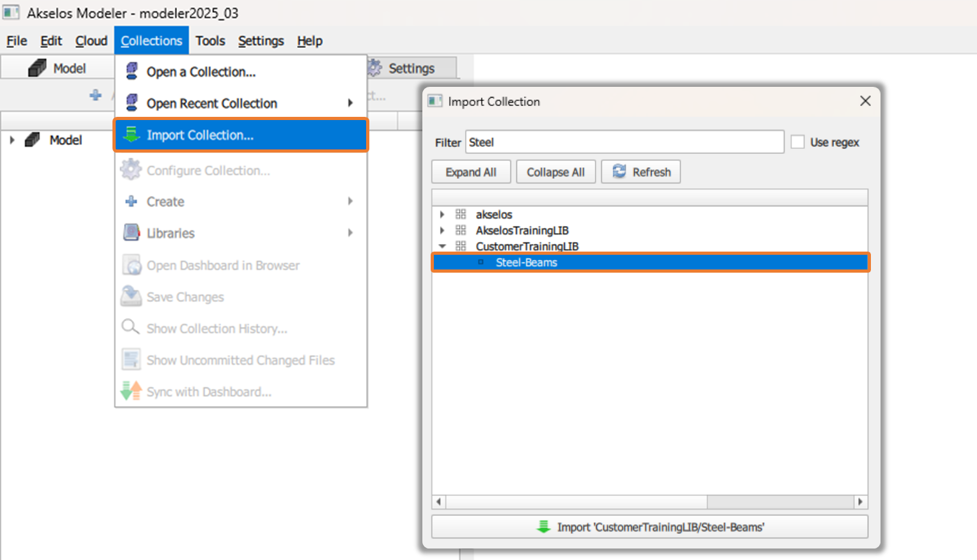This screenshot has height=560, width=977.
Task: Close the Collections menu in the menu bar
Action: [151, 41]
